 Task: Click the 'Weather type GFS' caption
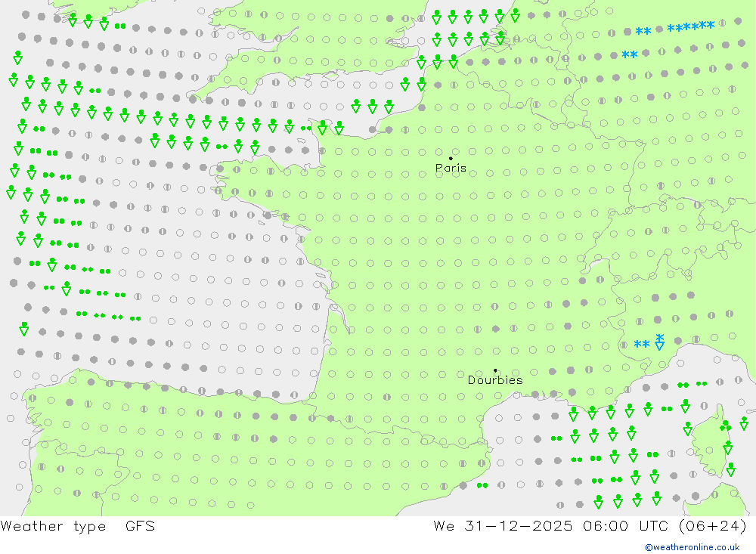tap(78, 525)
